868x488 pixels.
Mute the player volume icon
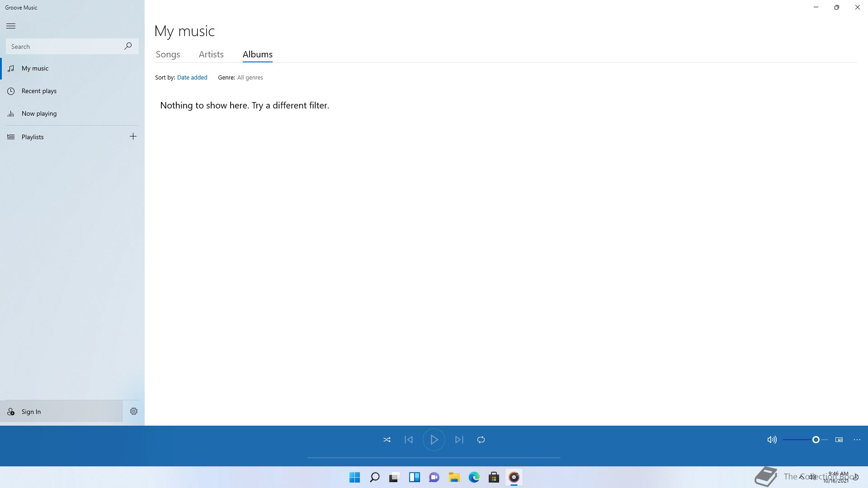(x=772, y=440)
